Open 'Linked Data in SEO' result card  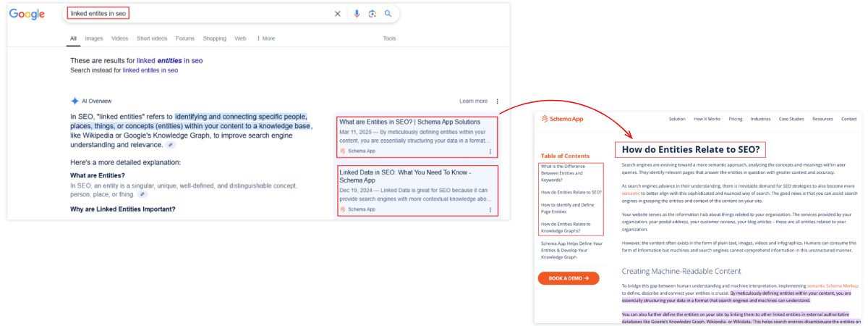417,191
